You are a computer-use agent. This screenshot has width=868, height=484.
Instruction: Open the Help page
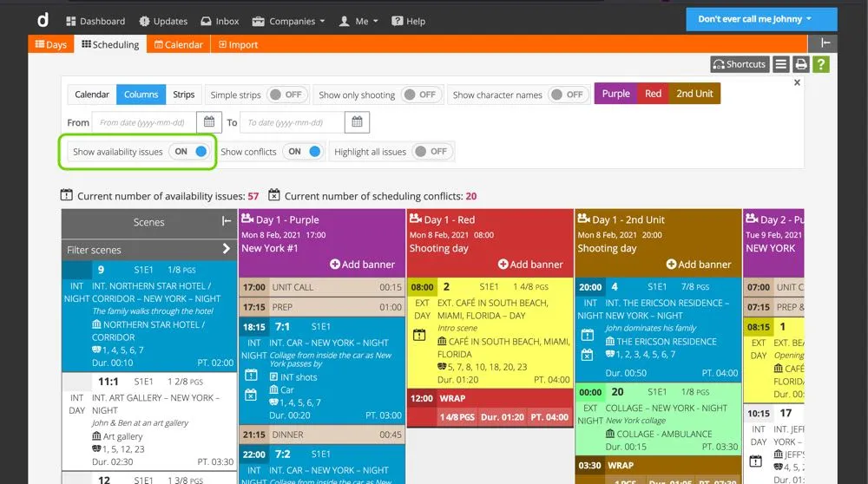(x=409, y=21)
